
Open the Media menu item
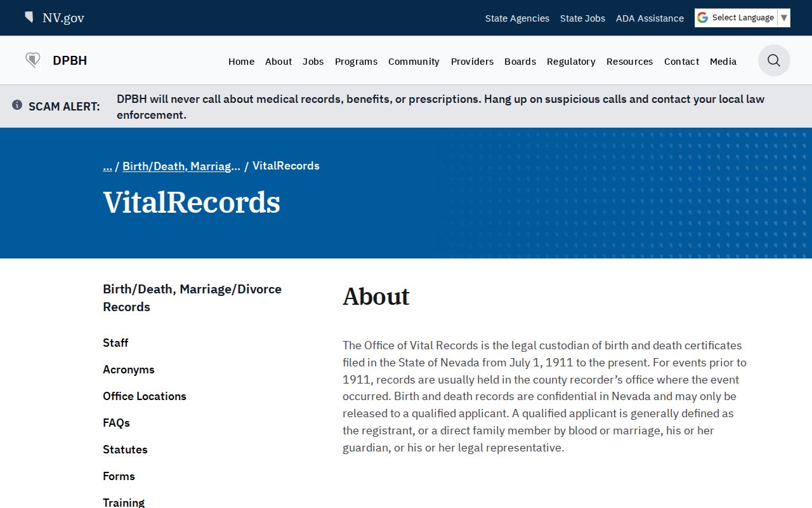point(723,62)
